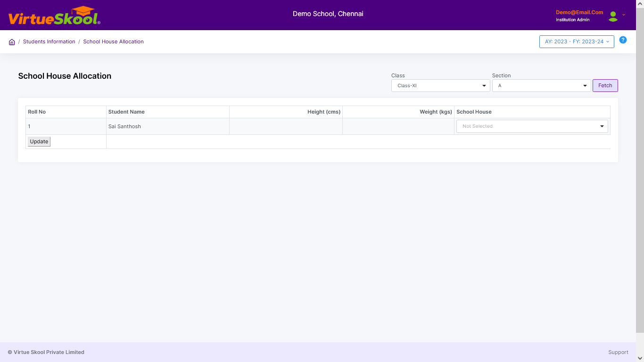The height and width of the screenshot is (362, 644).
Task: Open School House dropdown for Sai Santhosh
Action: 532,126
